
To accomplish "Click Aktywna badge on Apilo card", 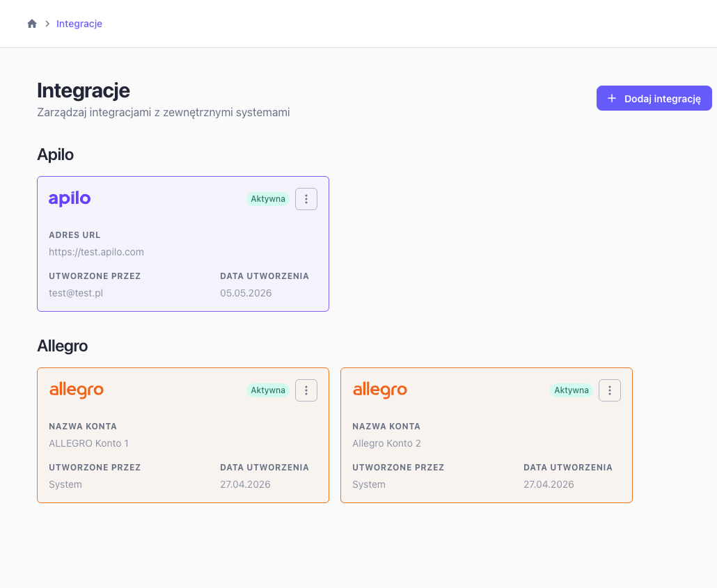I will point(268,199).
